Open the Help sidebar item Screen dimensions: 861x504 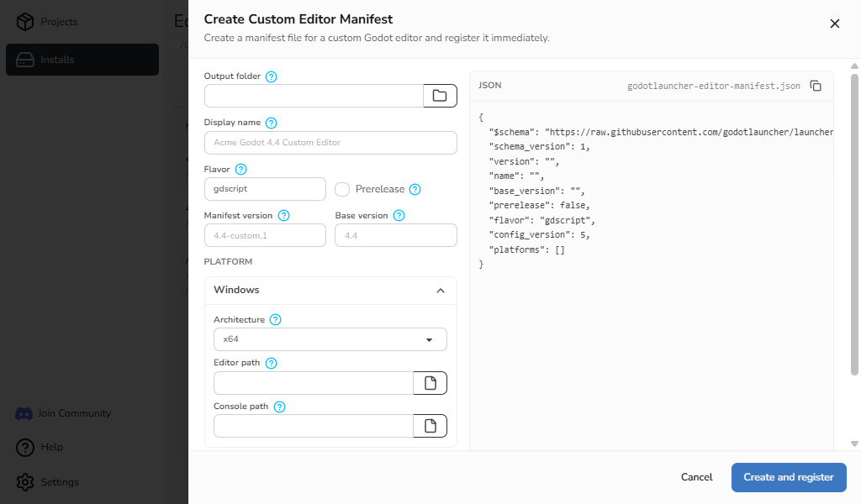click(x=51, y=447)
